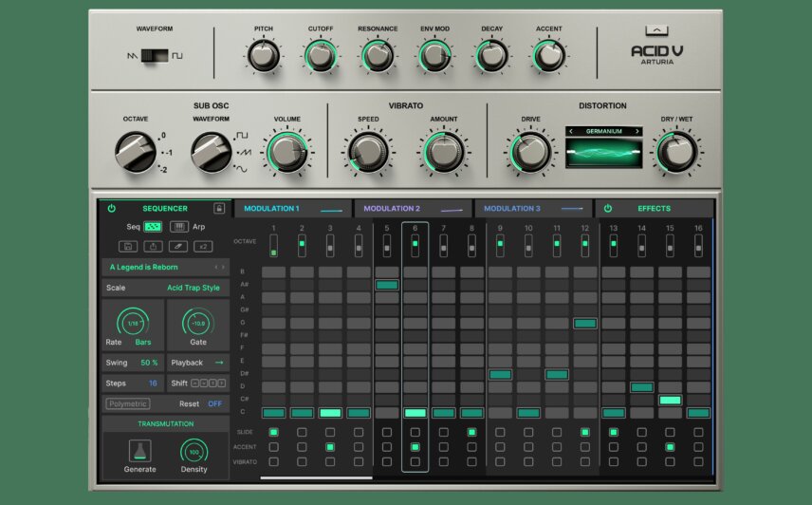Image resolution: width=812 pixels, height=505 pixels.
Task: Disable Accent on step 15
Action: point(670,447)
